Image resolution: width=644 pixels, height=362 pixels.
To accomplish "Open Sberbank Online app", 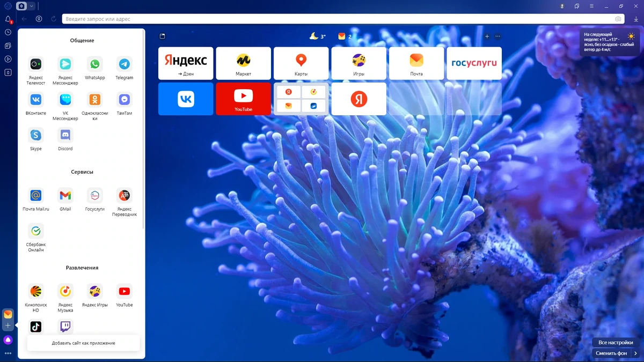I will (x=36, y=238).
